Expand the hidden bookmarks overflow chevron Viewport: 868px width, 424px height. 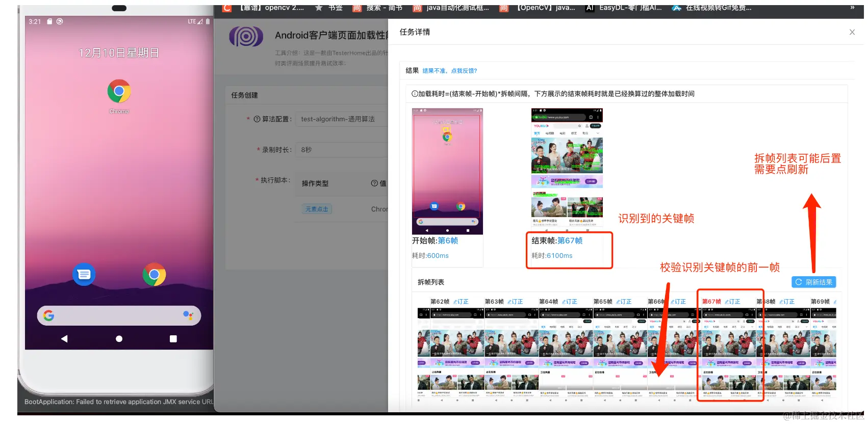click(852, 8)
